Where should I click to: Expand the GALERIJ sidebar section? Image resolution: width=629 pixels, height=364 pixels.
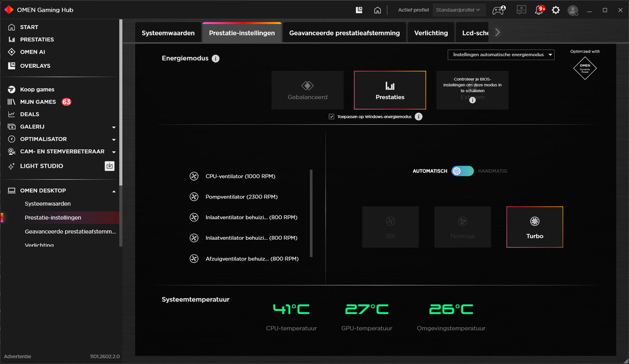point(114,127)
